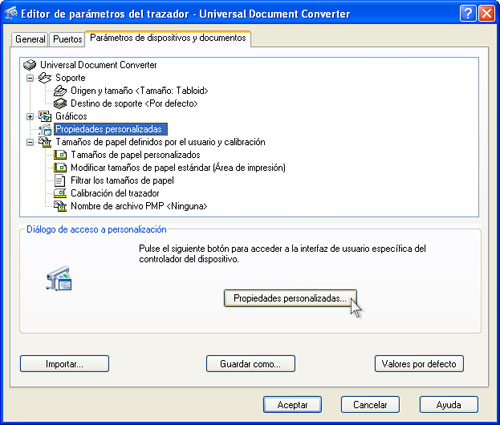The width and height of the screenshot is (500, 425).
Task: Click the Nombre de archivo PMP icon
Action: click(60, 206)
